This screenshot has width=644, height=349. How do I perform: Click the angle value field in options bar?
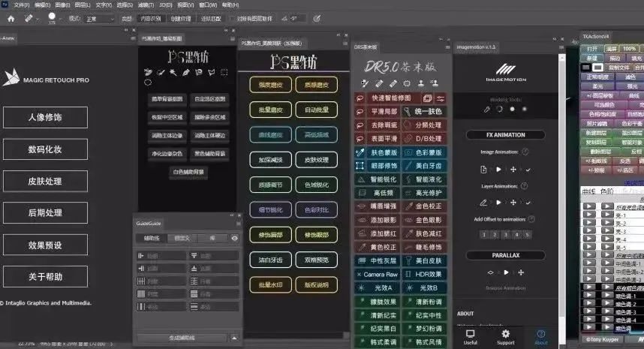point(297,19)
